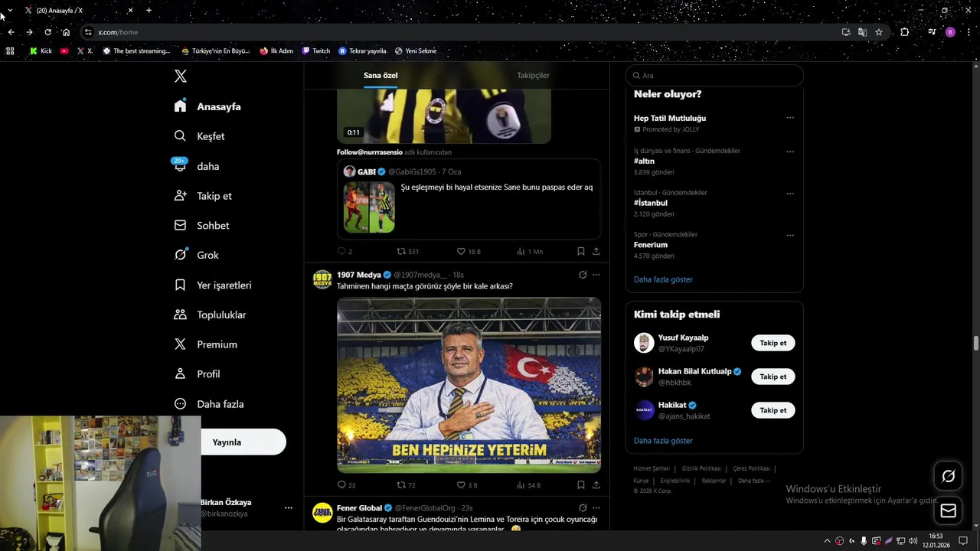Open Takip et people icon
The height and width of the screenshot is (551, 980).
(180, 196)
